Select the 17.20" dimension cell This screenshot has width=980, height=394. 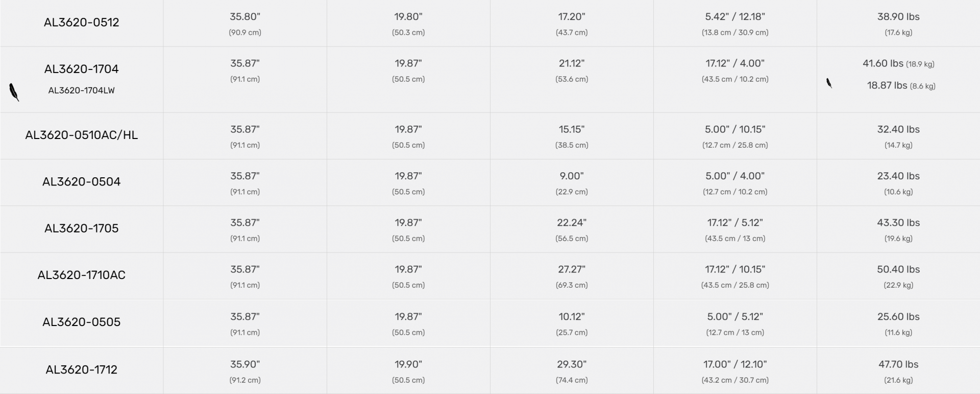pos(572,17)
